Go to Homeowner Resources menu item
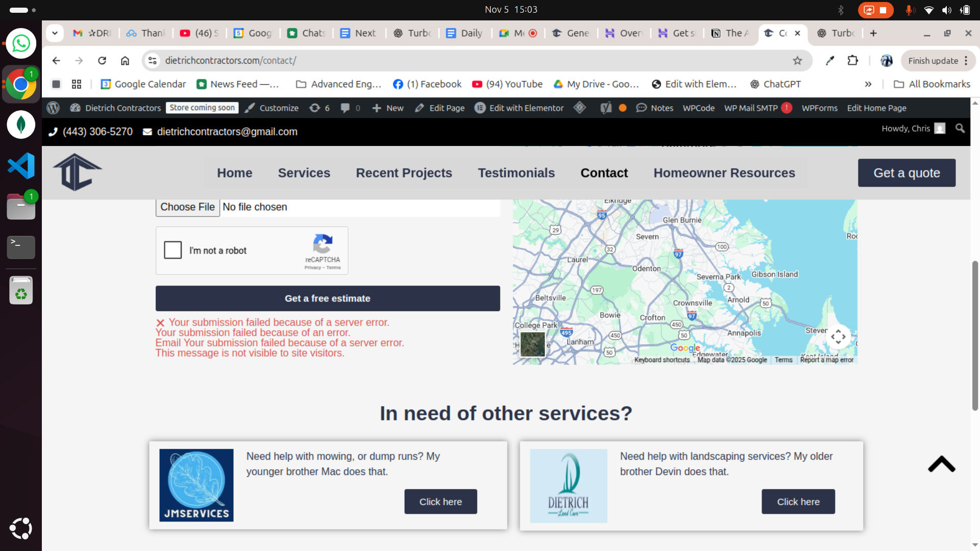 724,173
